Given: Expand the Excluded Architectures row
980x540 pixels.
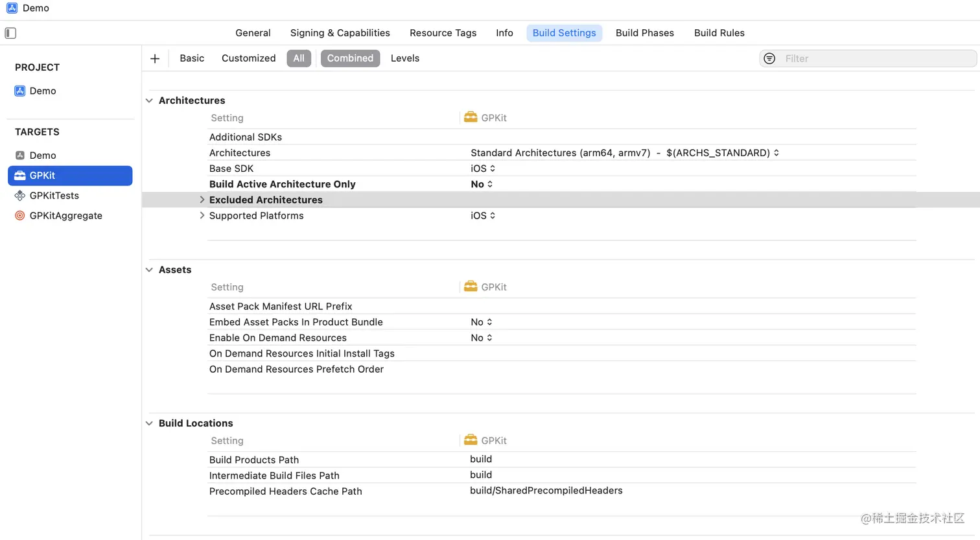Looking at the screenshot, I should click(202, 200).
